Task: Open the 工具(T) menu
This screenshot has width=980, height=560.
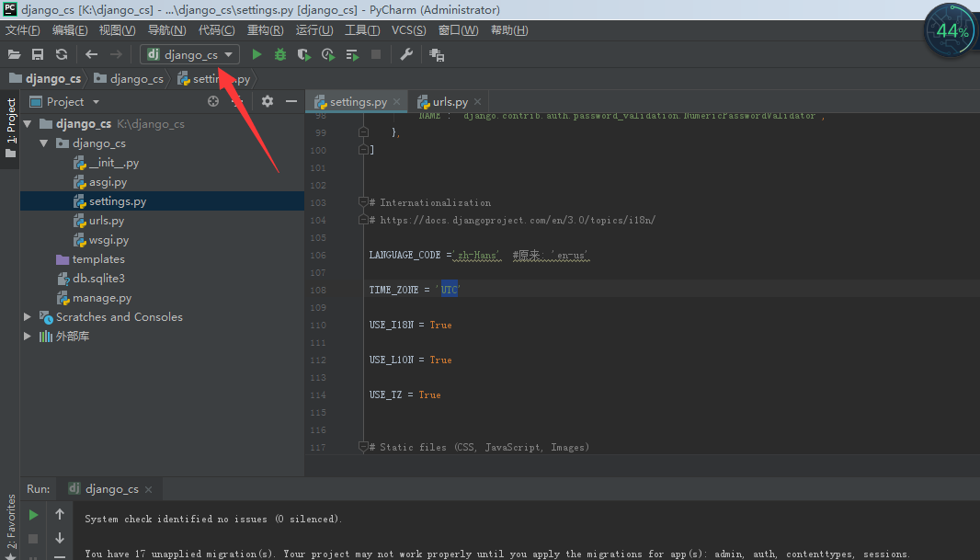Action: pos(362,30)
